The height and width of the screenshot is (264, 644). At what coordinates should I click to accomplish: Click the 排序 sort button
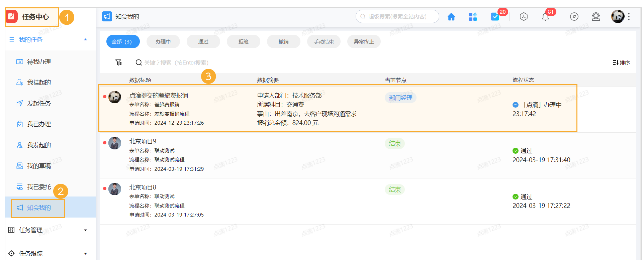tap(621, 62)
